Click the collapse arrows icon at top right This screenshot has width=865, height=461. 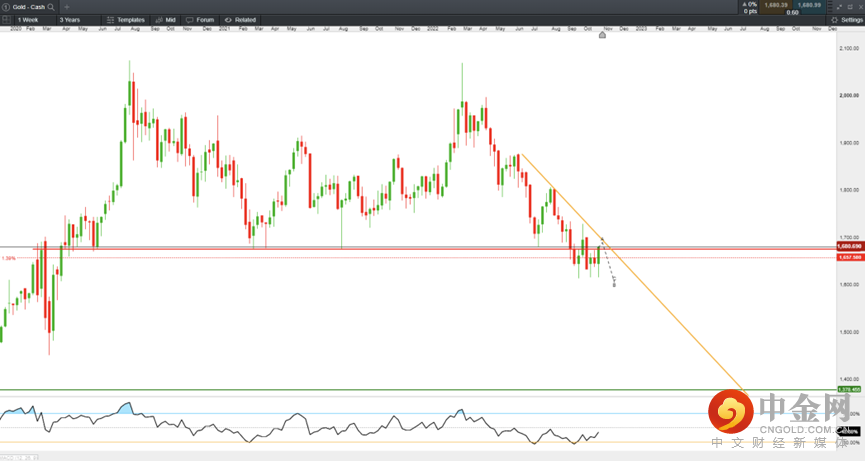[x=840, y=7]
